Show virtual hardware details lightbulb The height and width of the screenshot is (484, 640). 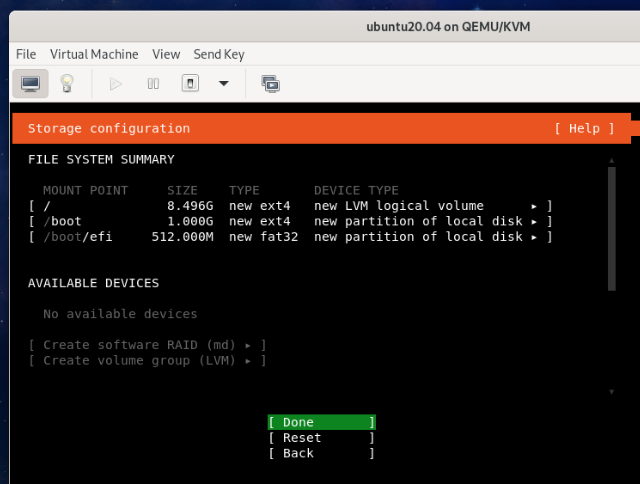67,83
